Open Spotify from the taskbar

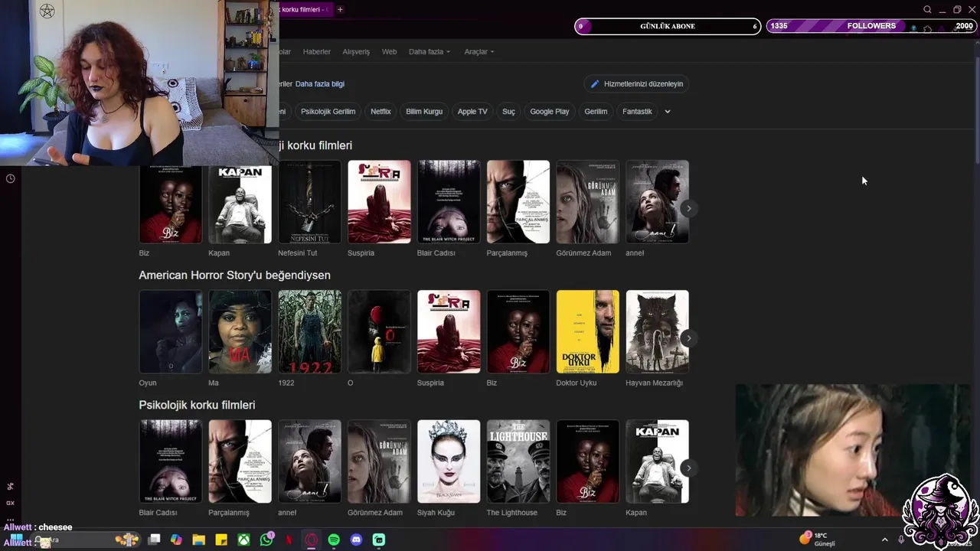pos(334,540)
